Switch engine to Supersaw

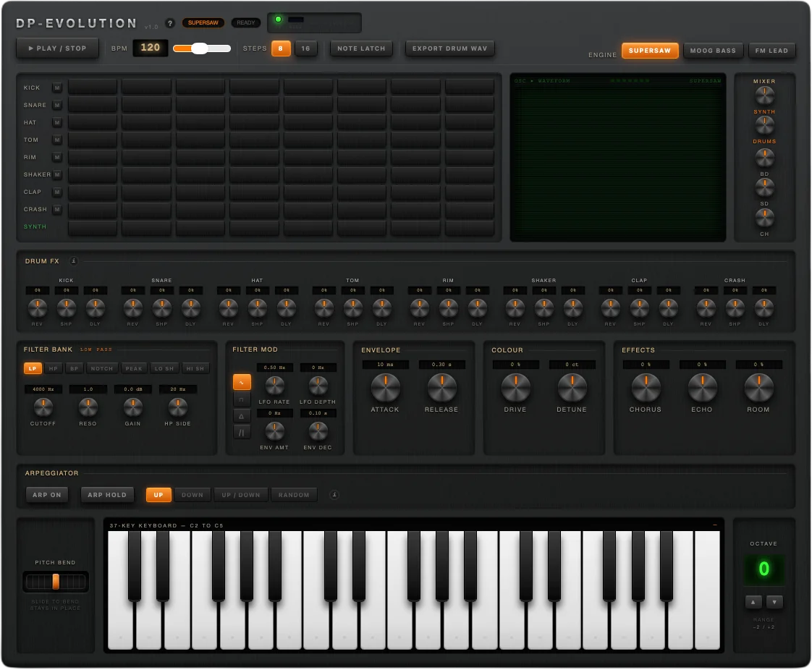(x=650, y=50)
